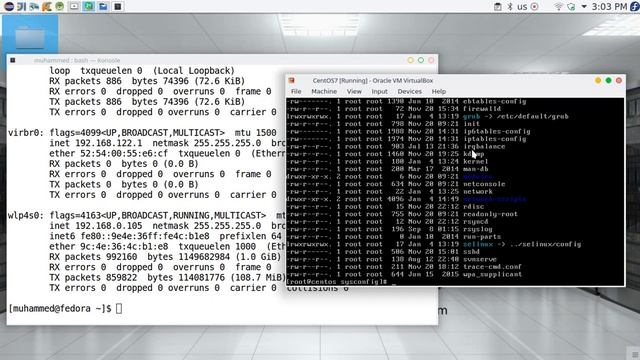Open the Fedora application launcher at panel left
The image size is (640, 360).
pos(9,6)
